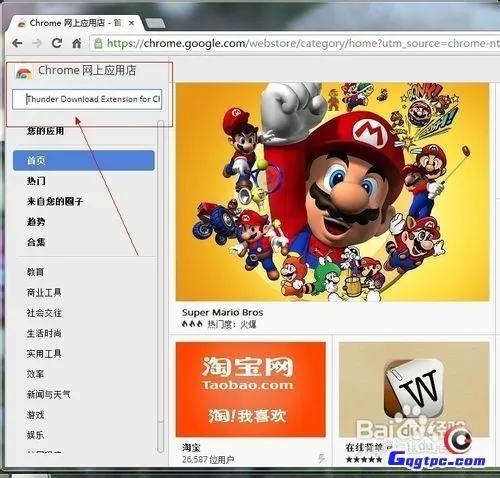Viewport: 500px width, 478px height.
Task: Choose the 效率 category
Action: (x=35, y=374)
